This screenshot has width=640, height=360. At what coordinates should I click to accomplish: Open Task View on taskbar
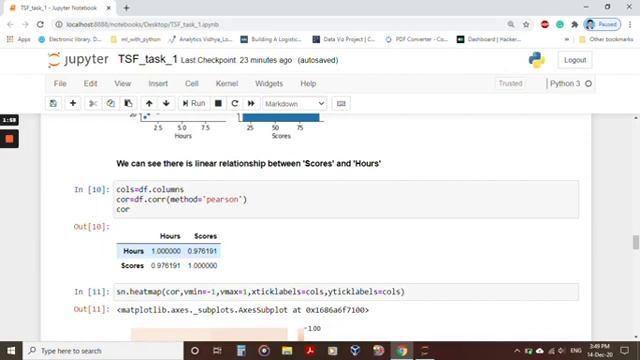[217, 351]
